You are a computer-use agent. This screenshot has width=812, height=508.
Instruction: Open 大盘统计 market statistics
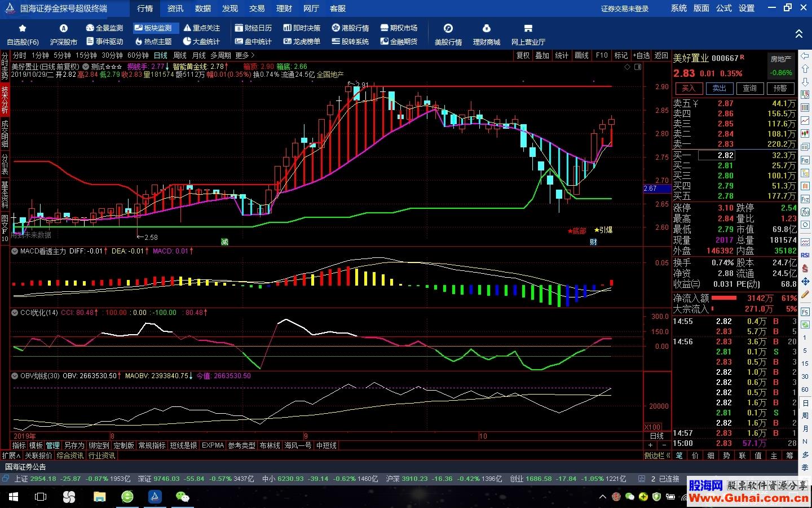[x=202, y=41]
